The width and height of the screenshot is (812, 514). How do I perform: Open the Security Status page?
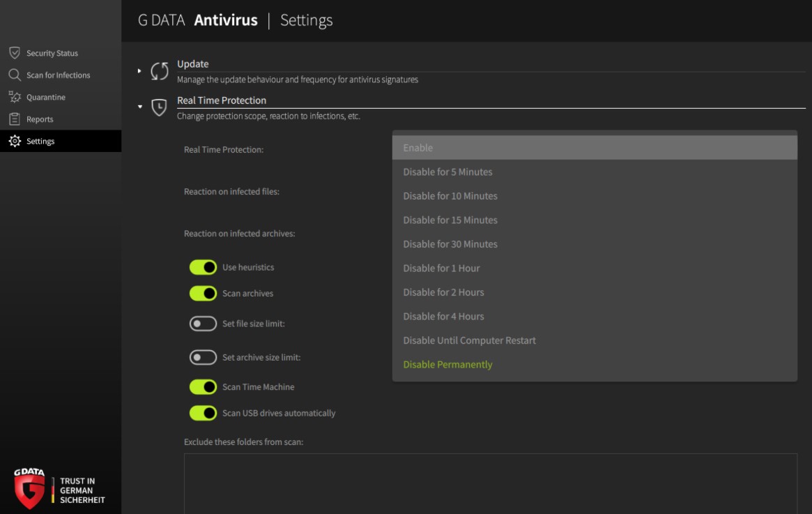click(x=61, y=53)
